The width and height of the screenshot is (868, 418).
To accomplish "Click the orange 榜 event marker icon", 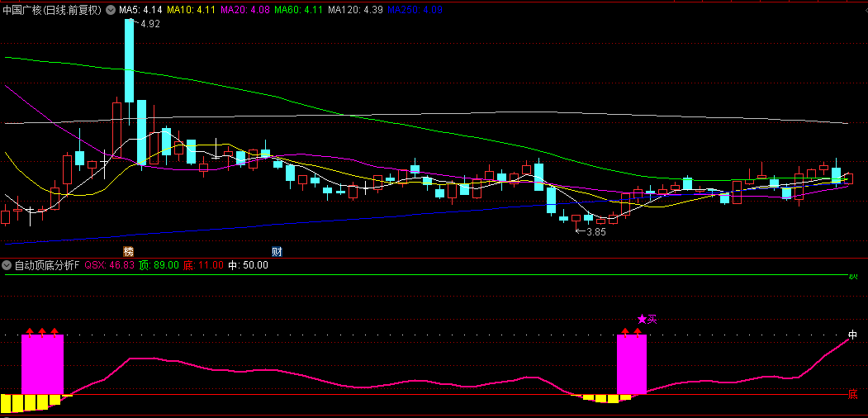I will [x=129, y=251].
